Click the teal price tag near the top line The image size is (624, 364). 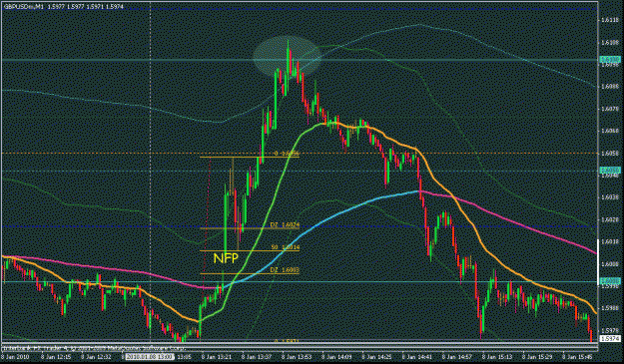point(610,60)
